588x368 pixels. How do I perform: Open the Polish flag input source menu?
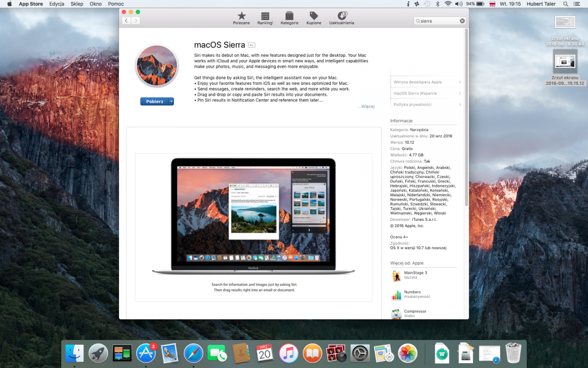coord(493,4)
